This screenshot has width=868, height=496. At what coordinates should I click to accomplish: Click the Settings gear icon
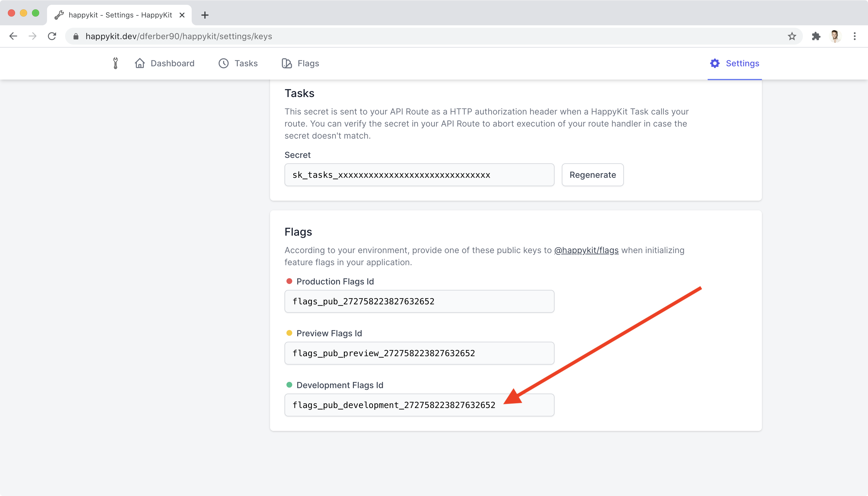715,63
